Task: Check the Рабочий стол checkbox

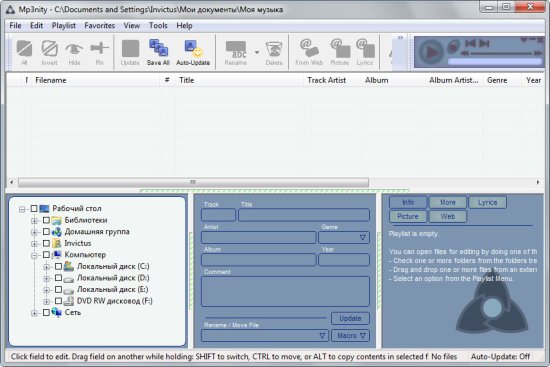Action: [x=34, y=209]
